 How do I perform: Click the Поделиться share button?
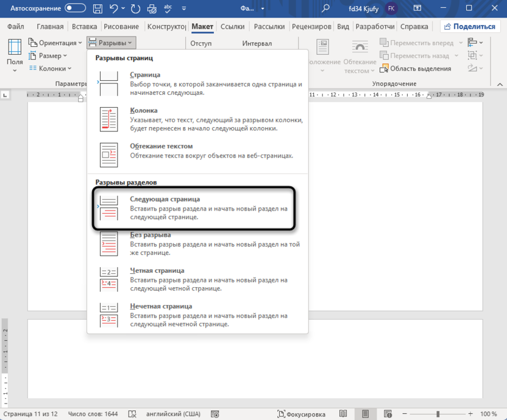click(469, 27)
